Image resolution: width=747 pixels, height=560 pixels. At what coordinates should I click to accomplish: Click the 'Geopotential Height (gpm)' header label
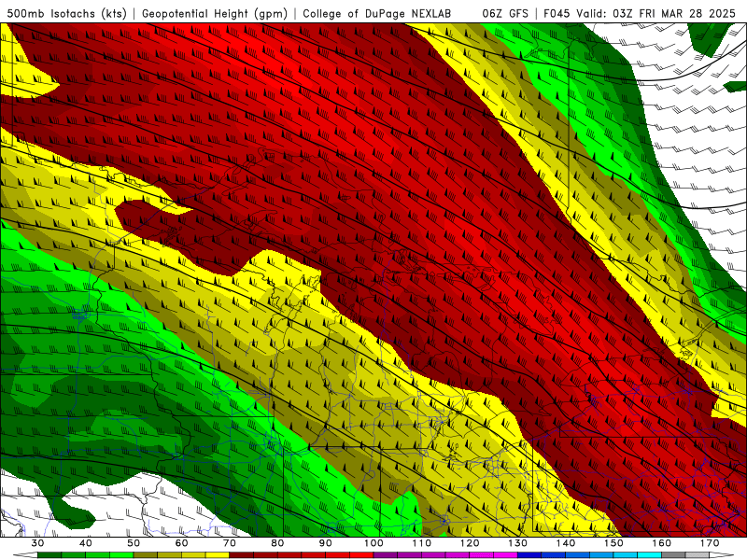215,13
